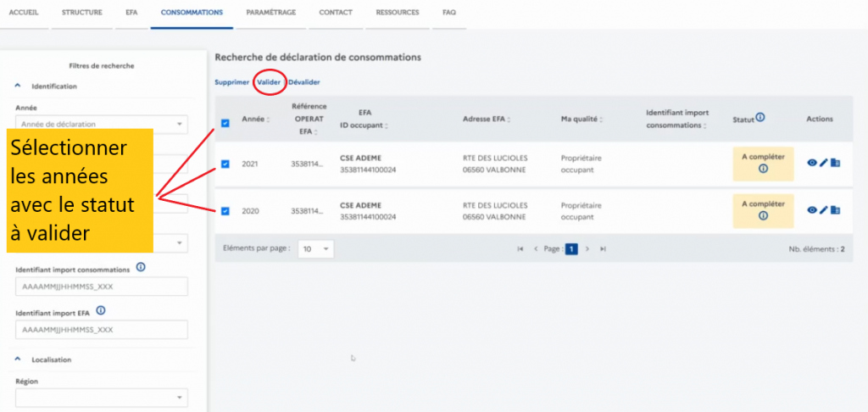The image size is (868, 412).
Task: Click the Valider link
Action: (x=269, y=82)
